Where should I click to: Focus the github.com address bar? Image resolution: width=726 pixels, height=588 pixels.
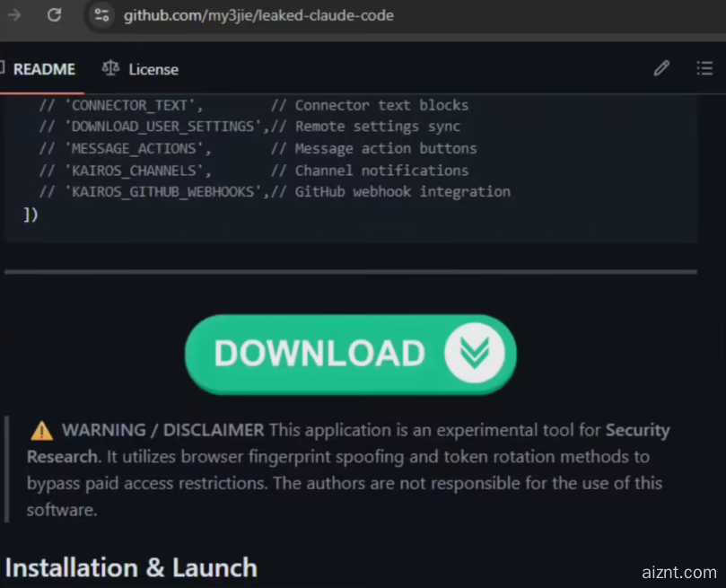pyautogui.click(x=258, y=15)
